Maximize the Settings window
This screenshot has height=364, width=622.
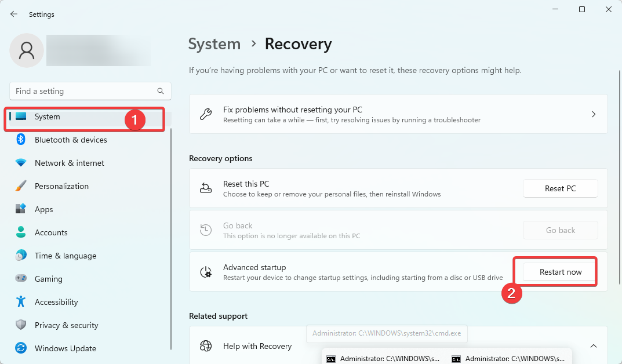tap(582, 9)
